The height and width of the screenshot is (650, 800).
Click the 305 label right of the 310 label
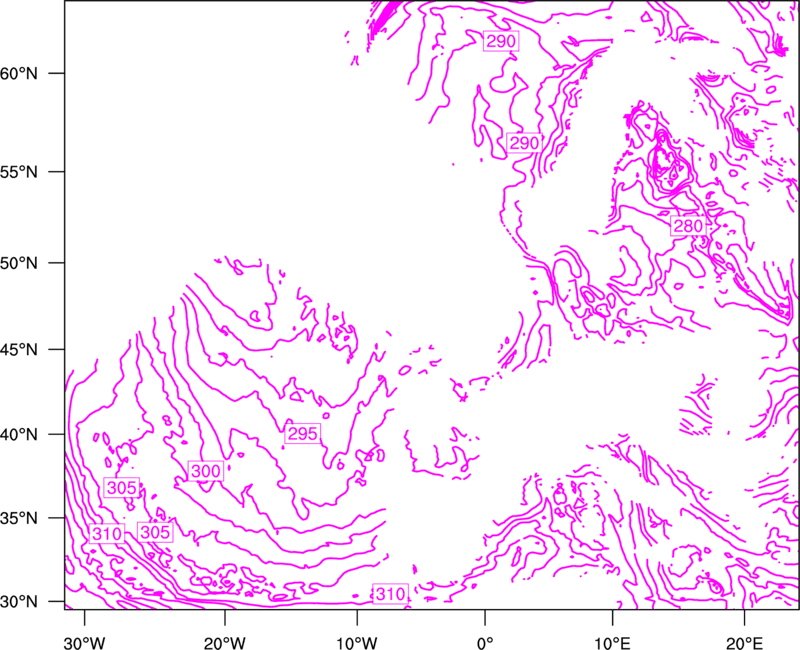click(x=155, y=532)
